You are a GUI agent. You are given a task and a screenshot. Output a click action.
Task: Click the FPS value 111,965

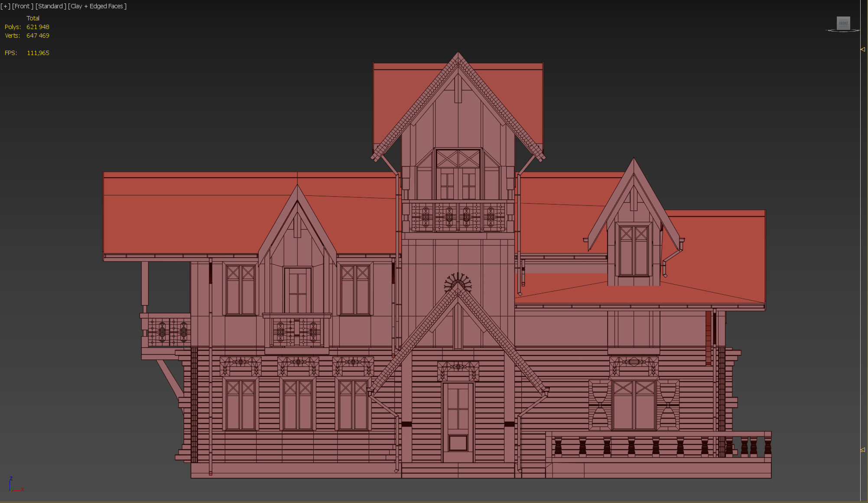pos(38,53)
